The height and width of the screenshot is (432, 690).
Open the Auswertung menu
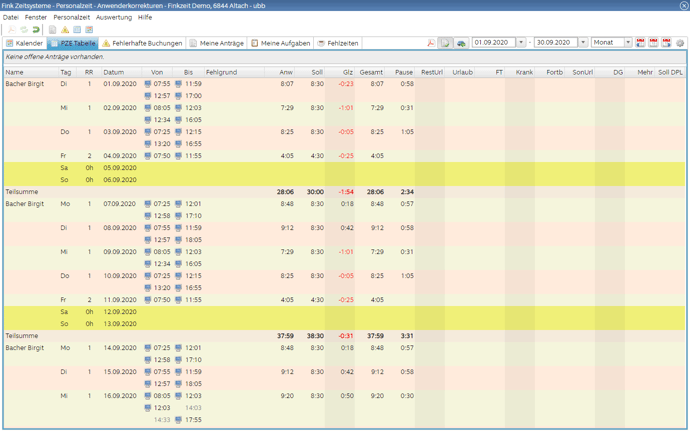click(114, 17)
